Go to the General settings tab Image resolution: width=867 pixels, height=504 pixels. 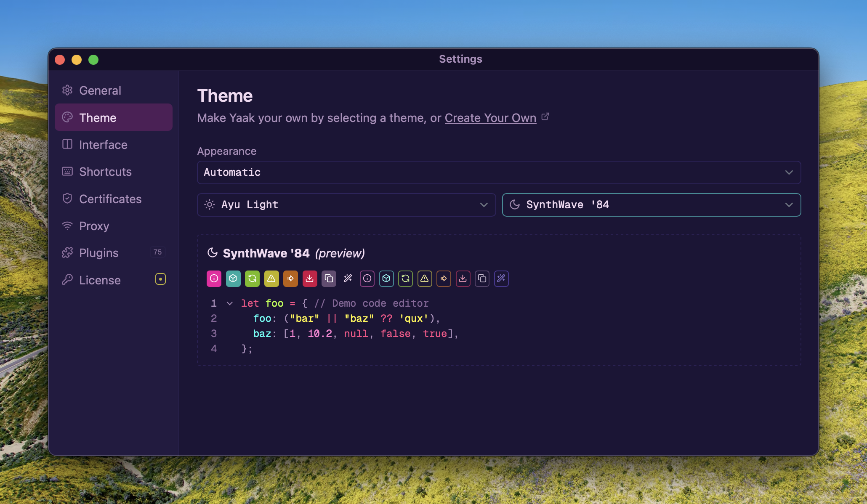[100, 90]
